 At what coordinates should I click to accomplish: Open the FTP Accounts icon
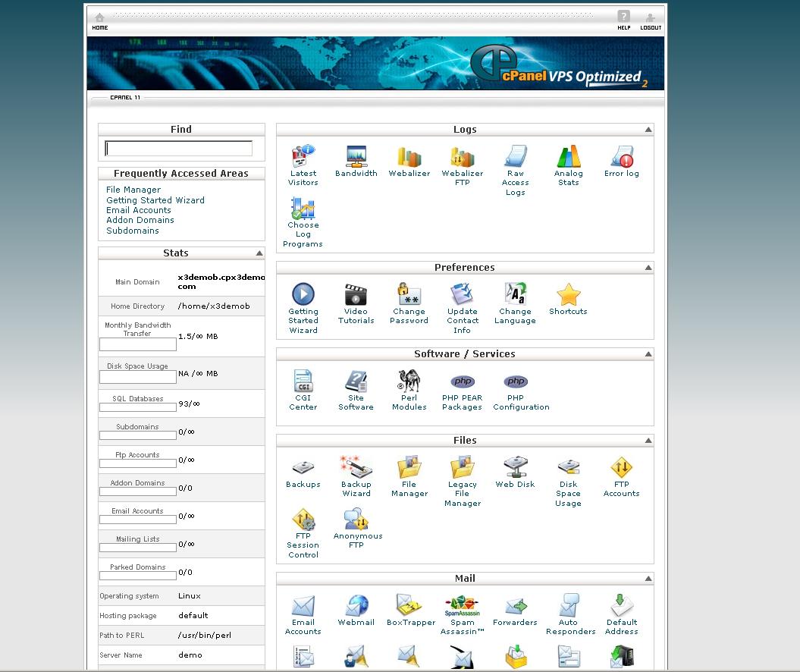(622, 467)
